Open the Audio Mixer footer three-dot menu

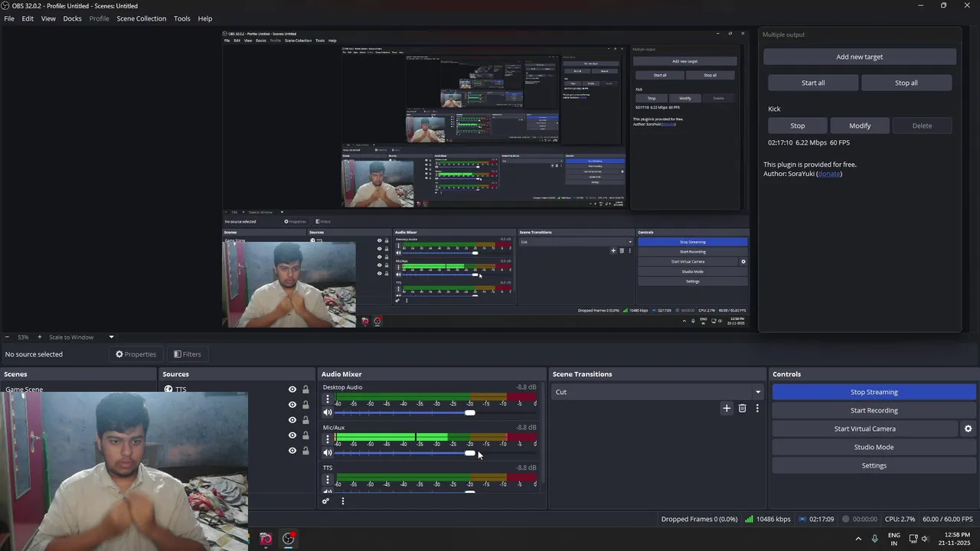[x=342, y=501]
